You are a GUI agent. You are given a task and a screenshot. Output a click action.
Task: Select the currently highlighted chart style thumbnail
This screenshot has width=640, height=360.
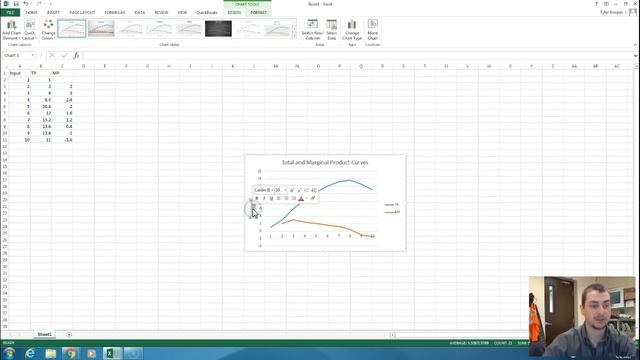point(72,29)
